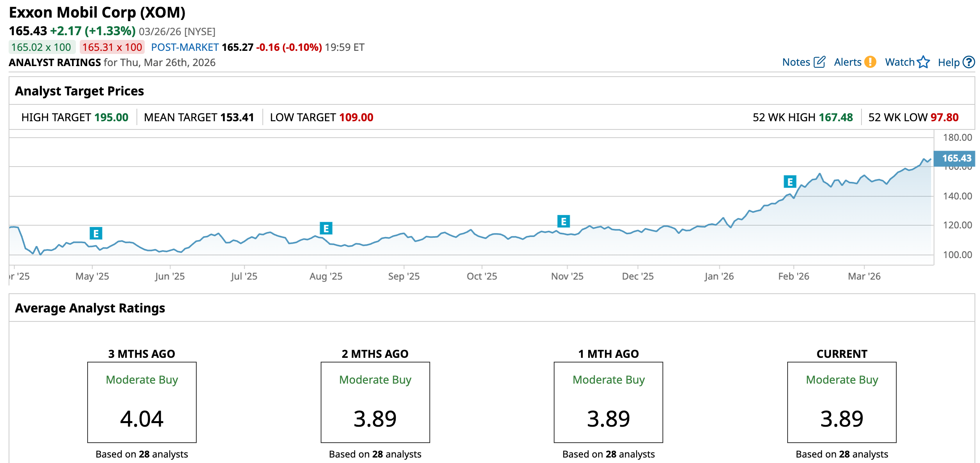Click the Watch star icon

[923, 62]
